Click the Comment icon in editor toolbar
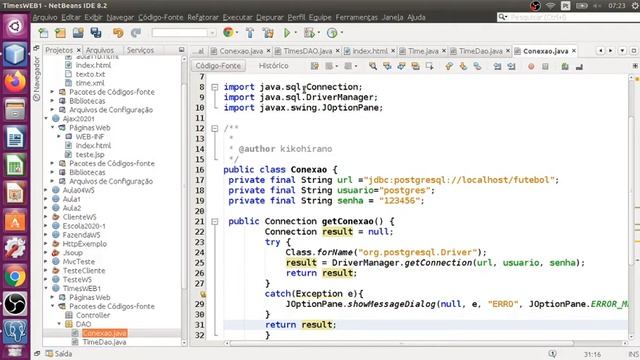This screenshot has width=640, height=360. click(x=565, y=66)
